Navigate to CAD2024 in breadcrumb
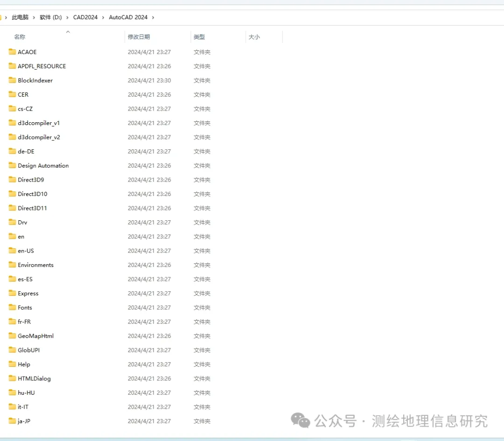The width and height of the screenshot is (504, 441). pos(85,17)
